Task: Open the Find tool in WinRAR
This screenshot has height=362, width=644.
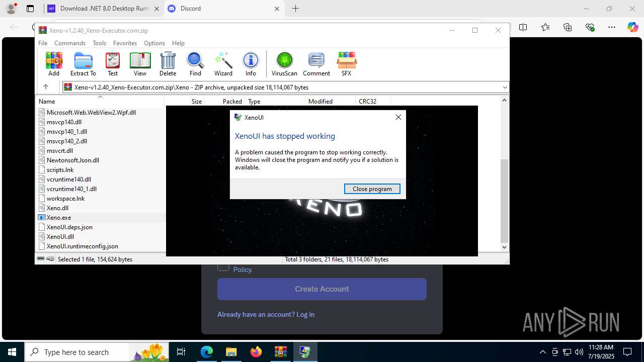Action: 195,64
